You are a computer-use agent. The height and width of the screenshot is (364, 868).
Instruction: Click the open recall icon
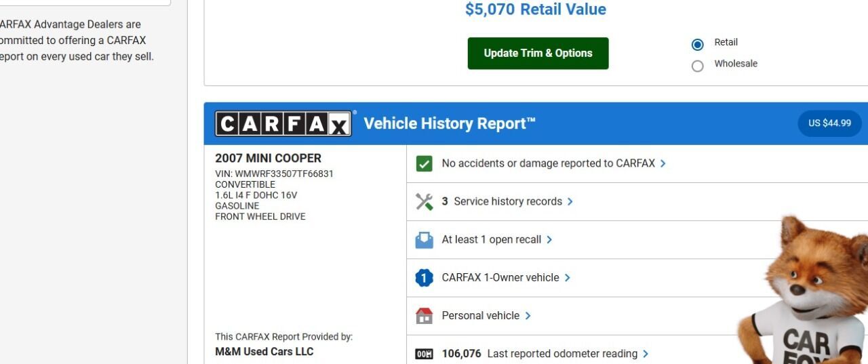(x=424, y=239)
